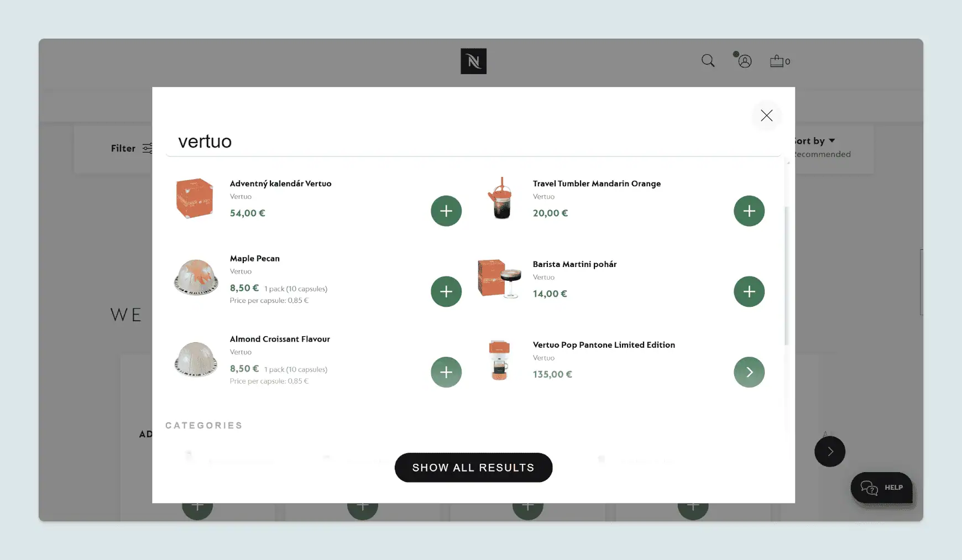This screenshot has width=962, height=560.
Task: Open the user account icon
Action: coord(744,61)
